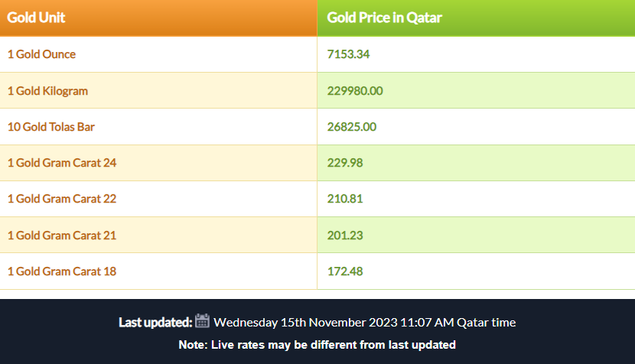Open the 10 Gold Tolas Bar label
Image resolution: width=635 pixels, height=364 pixels.
coord(50,127)
